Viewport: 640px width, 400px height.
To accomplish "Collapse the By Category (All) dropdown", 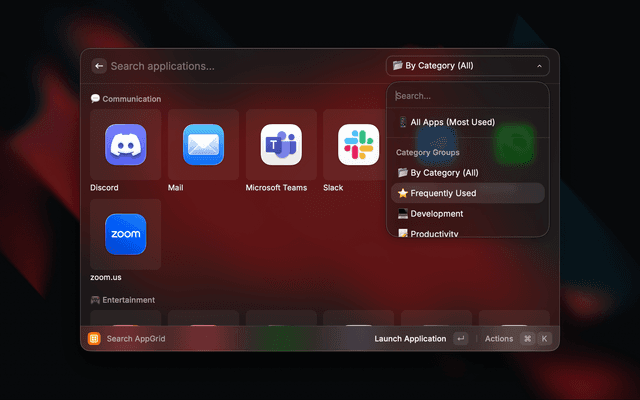I will click(x=467, y=66).
